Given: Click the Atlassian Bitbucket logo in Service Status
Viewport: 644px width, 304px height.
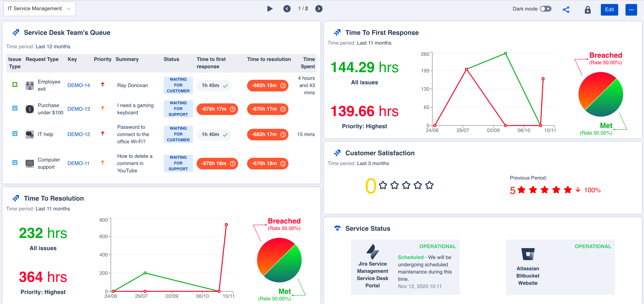Looking at the screenshot, I should (x=528, y=254).
